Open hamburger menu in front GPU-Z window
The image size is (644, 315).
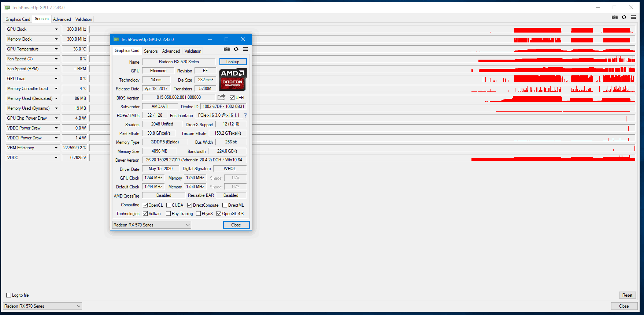[246, 49]
